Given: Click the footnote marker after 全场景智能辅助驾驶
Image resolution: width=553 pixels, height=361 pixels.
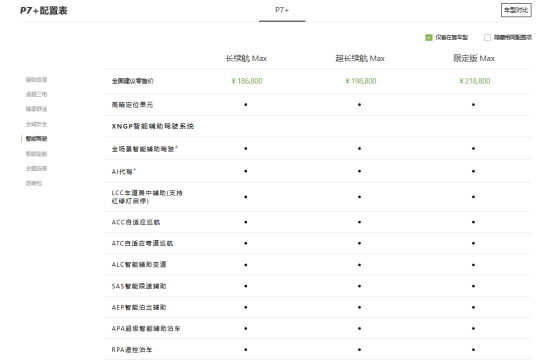Looking at the screenshot, I should click(x=176, y=147).
